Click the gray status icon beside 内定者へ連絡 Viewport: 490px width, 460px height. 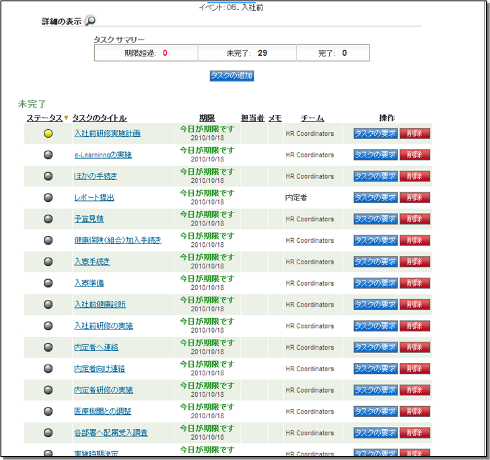pos(48,347)
